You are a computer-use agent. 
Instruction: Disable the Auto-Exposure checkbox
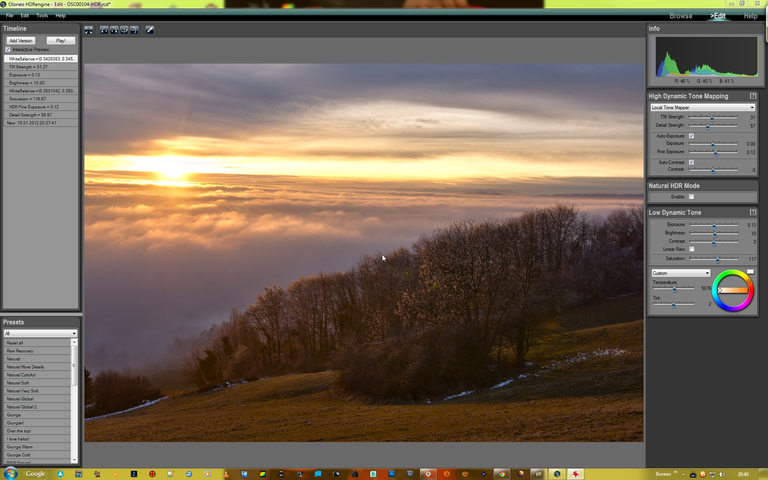tap(691, 135)
